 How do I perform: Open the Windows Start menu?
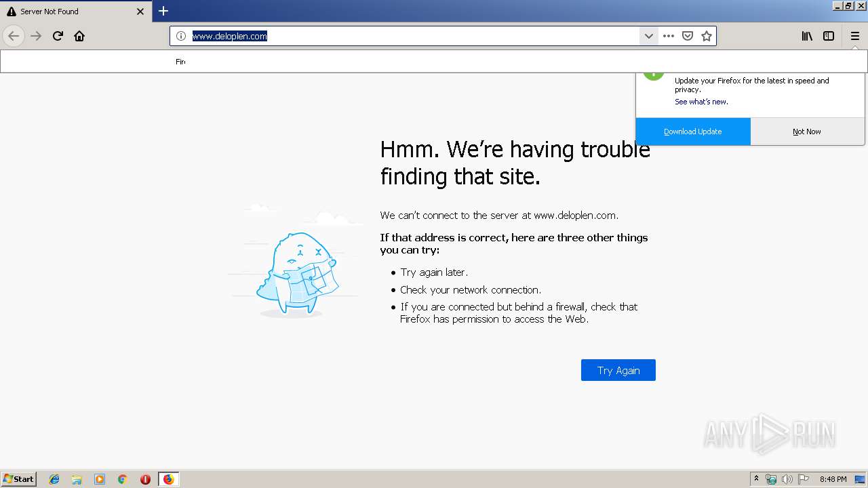[19, 479]
